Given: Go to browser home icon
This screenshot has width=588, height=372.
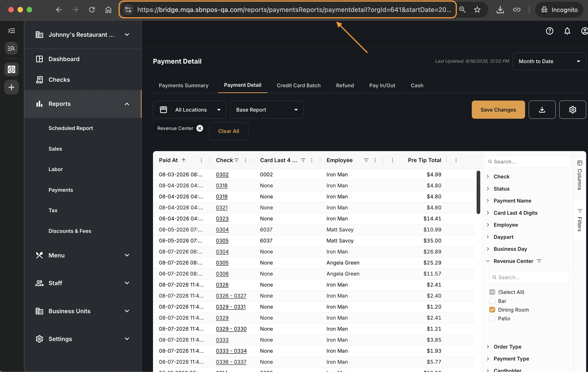Looking at the screenshot, I should [108, 10].
